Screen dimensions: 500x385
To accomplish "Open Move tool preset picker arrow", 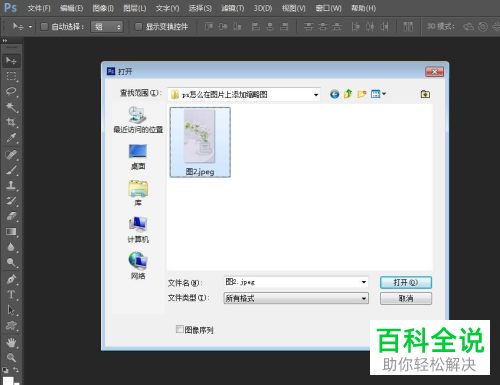I will [x=30, y=27].
